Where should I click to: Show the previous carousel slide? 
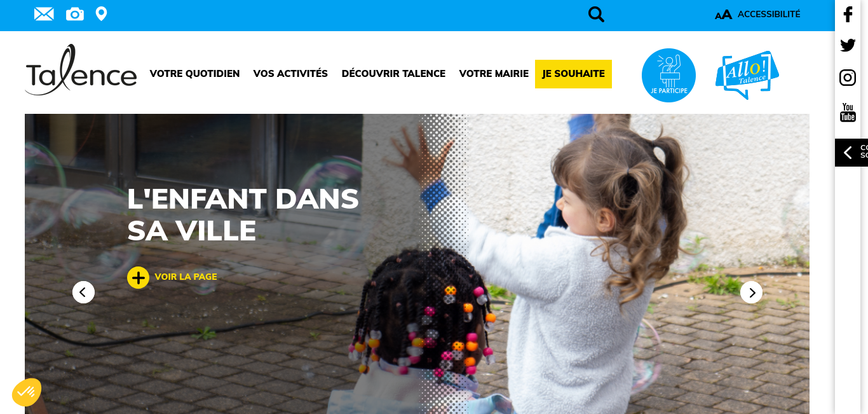pos(83,293)
